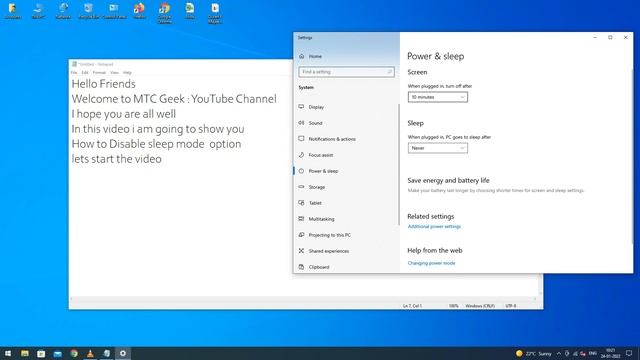Open Notepad Help menu
The image size is (640, 360).
pos(127,73)
